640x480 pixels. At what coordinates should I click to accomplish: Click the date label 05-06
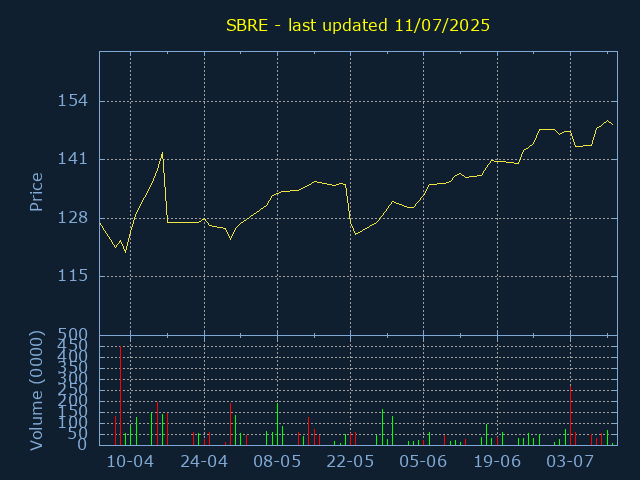click(423, 462)
